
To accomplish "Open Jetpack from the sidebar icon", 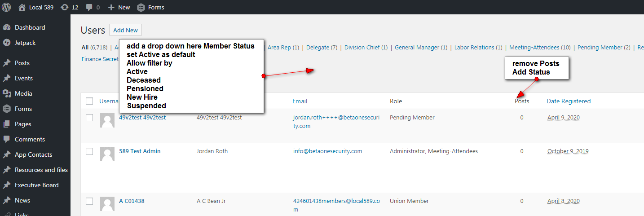I will 7,43.
